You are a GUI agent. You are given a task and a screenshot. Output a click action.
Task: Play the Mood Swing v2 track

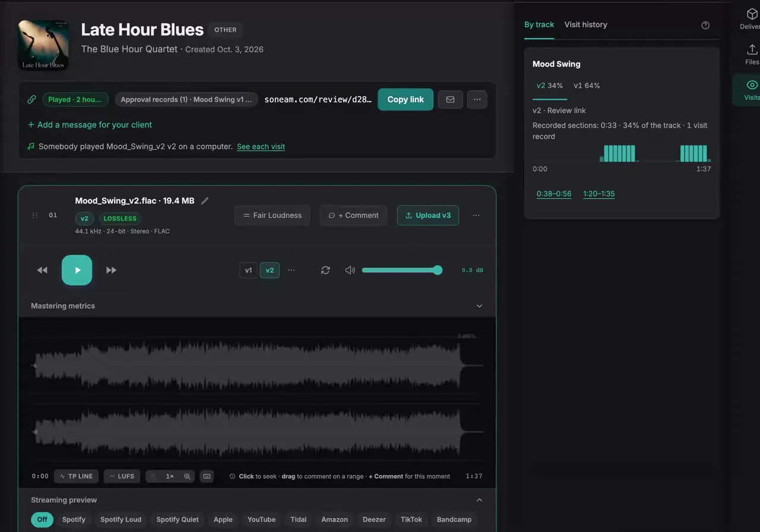(77, 270)
